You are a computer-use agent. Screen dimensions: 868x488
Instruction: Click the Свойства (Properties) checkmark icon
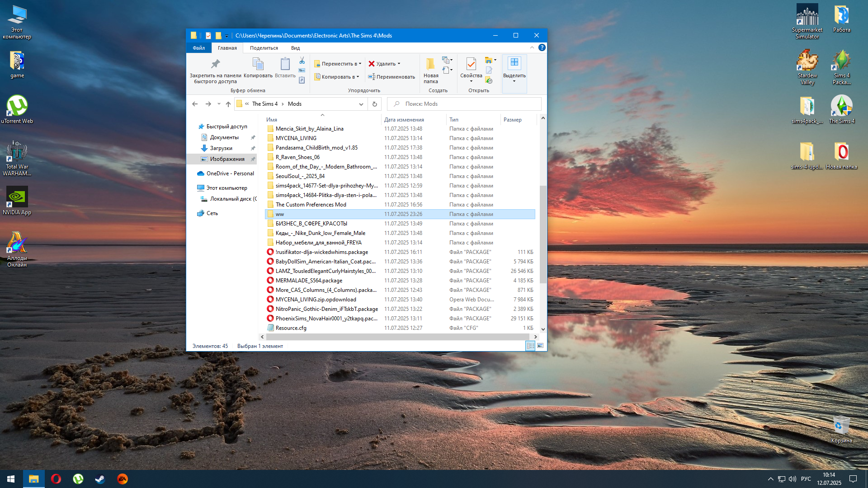pyautogui.click(x=471, y=64)
